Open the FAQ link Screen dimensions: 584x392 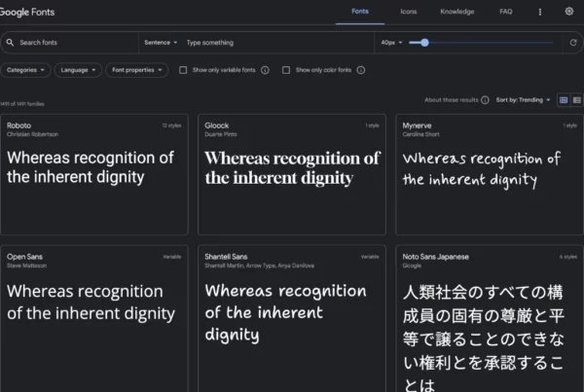click(506, 12)
